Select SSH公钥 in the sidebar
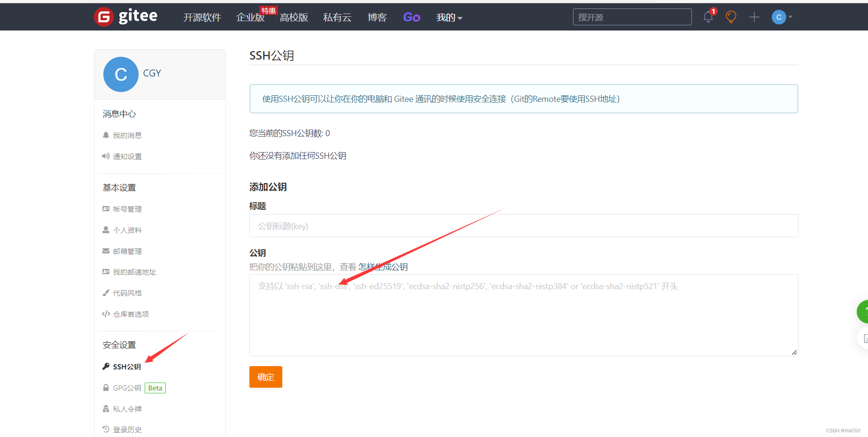The width and height of the screenshot is (868, 437). [127, 367]
